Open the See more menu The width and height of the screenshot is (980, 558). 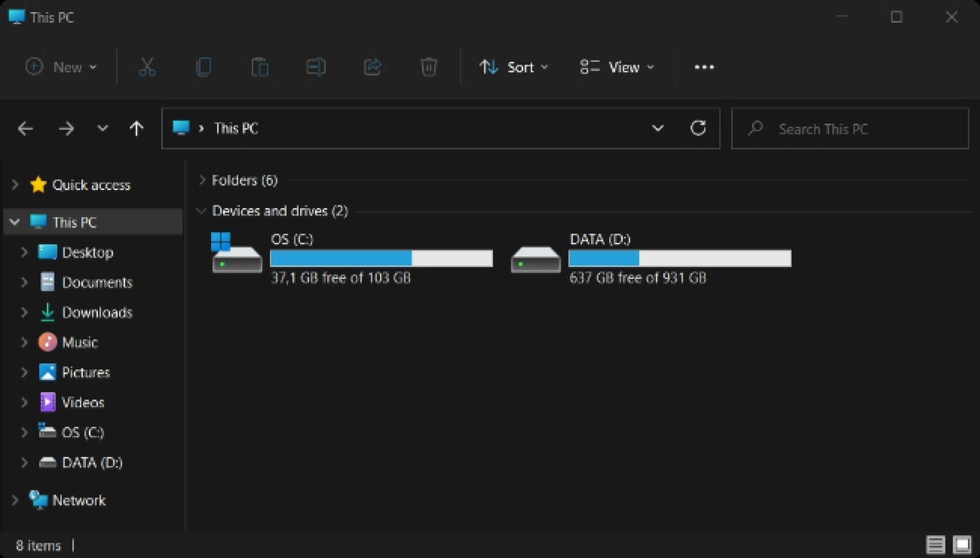[703, 67]
